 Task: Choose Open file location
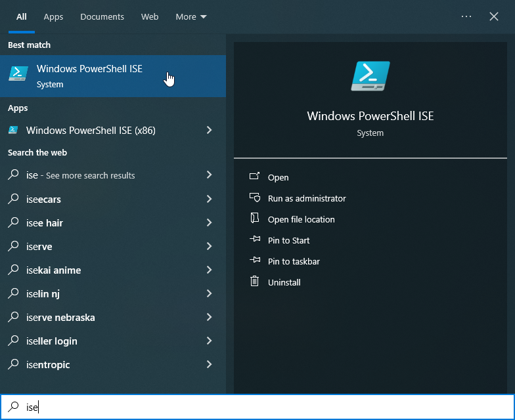coord(301,219)
